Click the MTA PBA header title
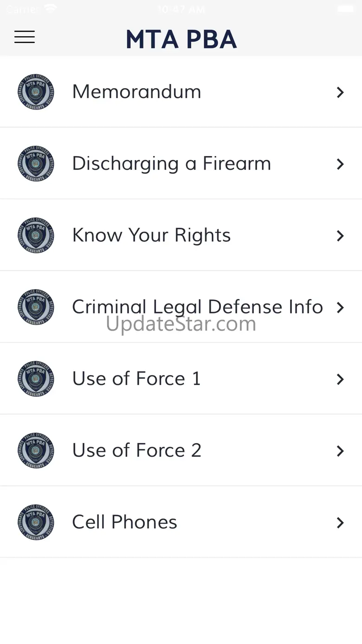The width and height of the screenshot is (362, 644). click(x=181, y=39)
